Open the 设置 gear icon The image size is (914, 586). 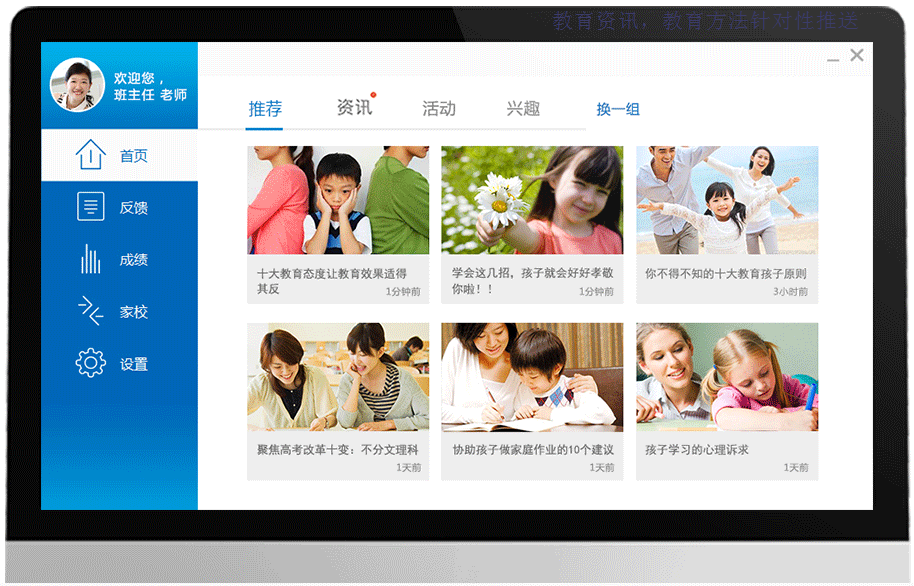(x=90, y=363)
